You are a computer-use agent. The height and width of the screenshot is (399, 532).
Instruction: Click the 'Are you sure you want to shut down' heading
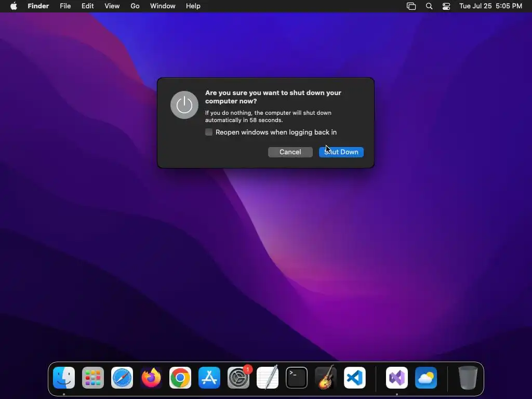point(273,97)
